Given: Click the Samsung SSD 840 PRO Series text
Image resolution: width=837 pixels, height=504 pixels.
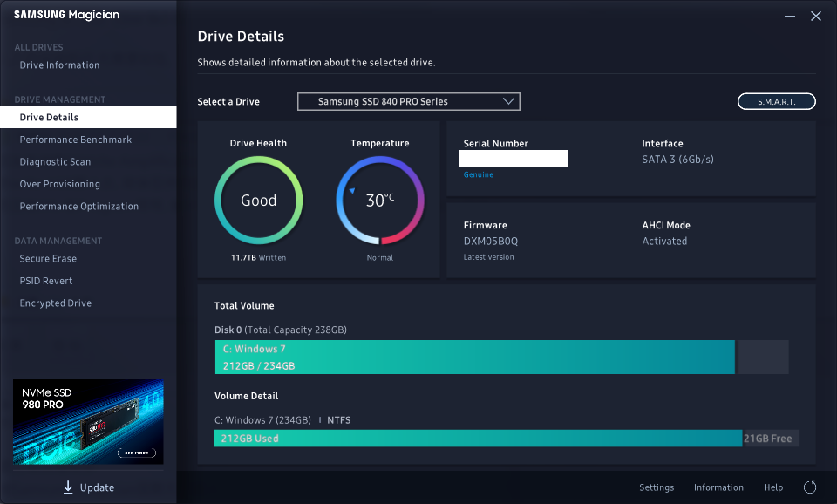Looking at the screenshot, I should point(383,101).
